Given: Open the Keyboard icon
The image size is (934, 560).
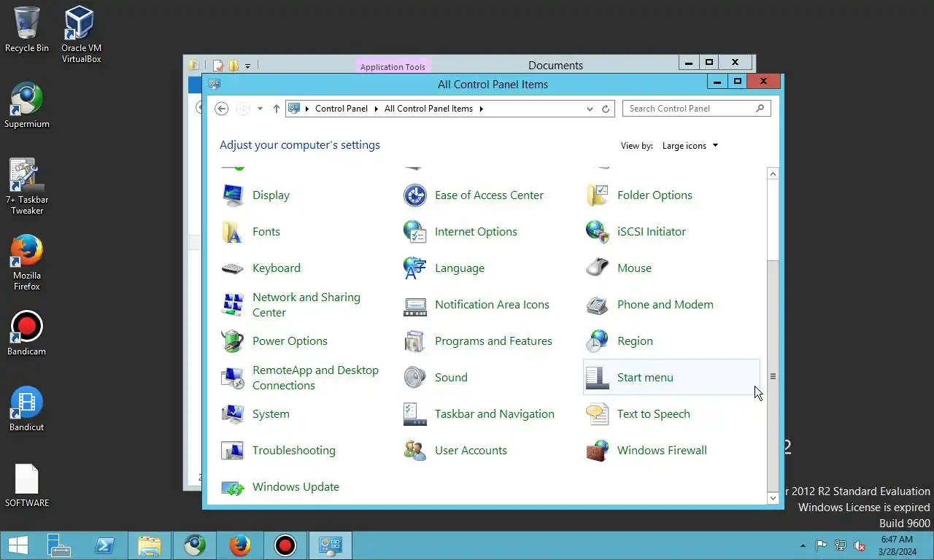Looking at the screenshot, I should pyautogui.click(x=233, y=268).
